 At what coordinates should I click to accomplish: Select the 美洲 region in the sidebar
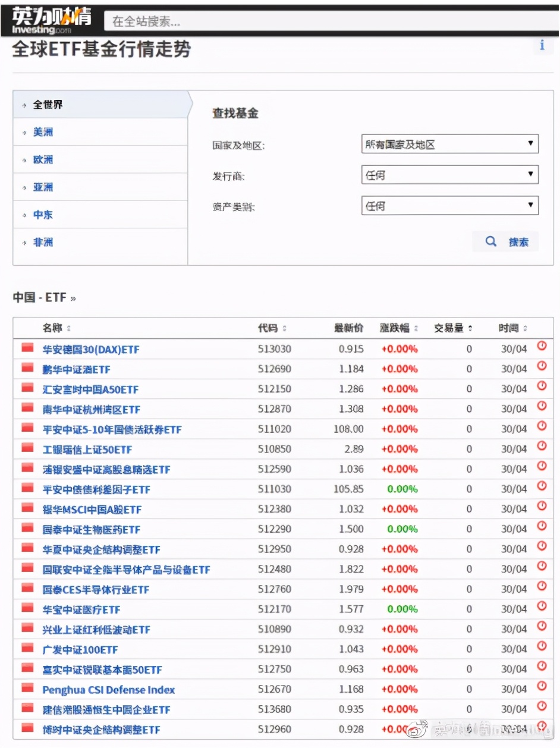42,132
